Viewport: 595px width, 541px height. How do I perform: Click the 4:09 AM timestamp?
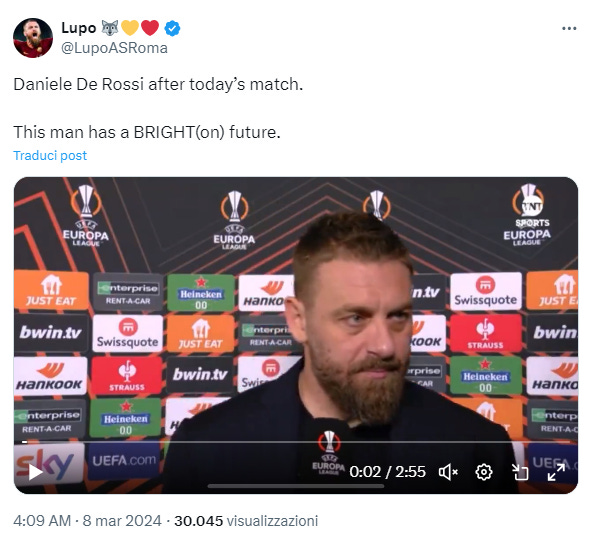(42, 521)
